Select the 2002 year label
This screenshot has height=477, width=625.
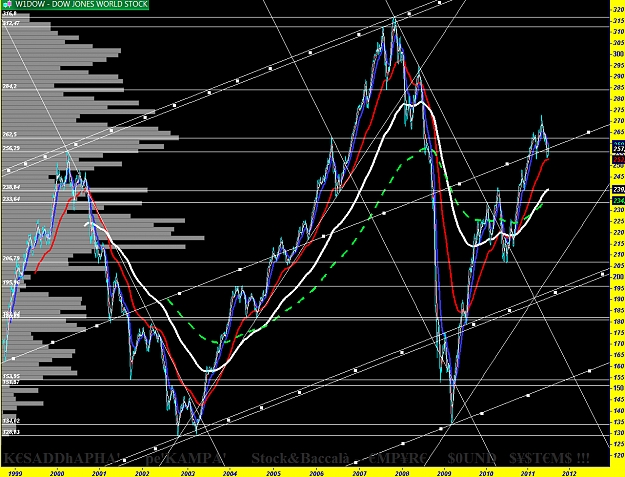142,473
